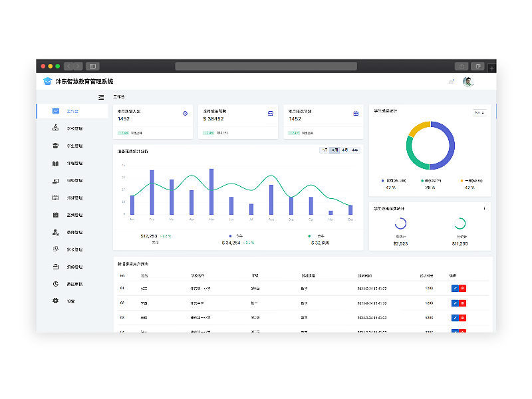Toggle the orange-dot donut legend entry

(471, 181)
